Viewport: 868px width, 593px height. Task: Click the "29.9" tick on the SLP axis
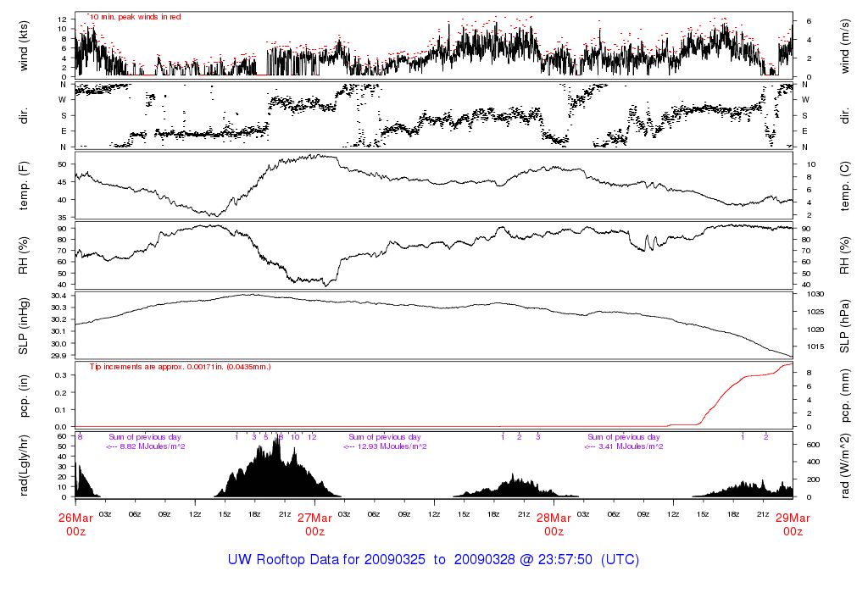pos(58,355)
